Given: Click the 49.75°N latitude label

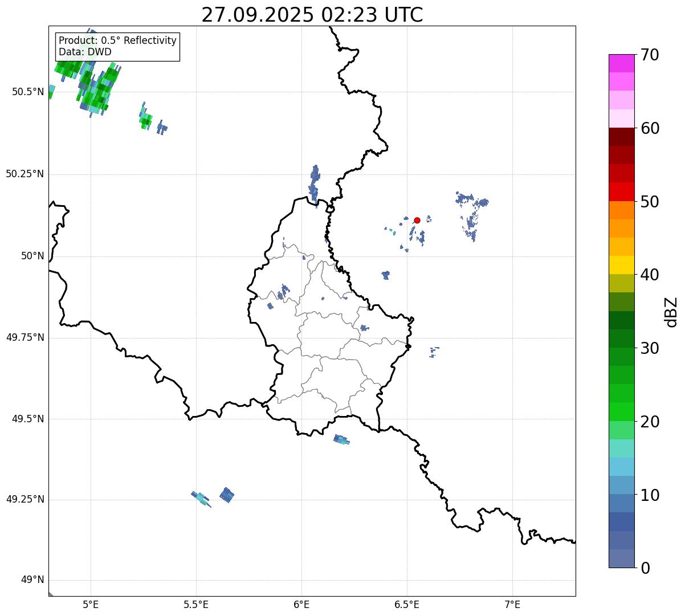Looking at the screenshot, I should (x=25, y=337).
